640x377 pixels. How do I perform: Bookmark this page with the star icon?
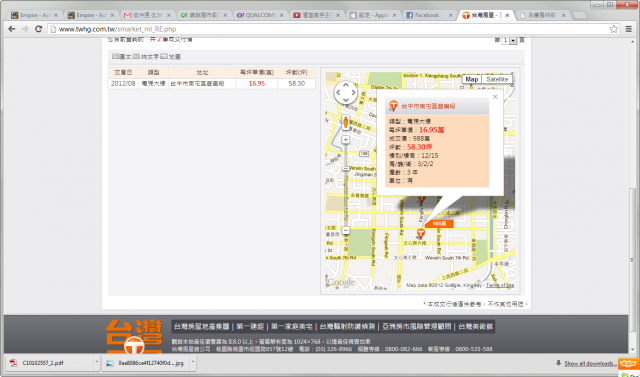pos(613,29)
